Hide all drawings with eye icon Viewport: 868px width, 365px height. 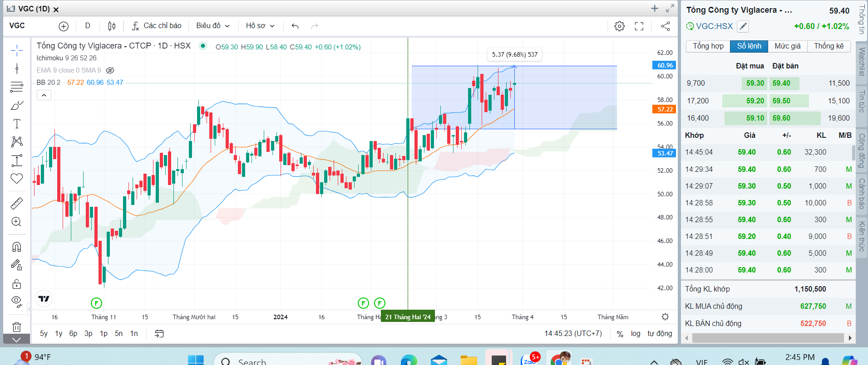pos(17,302)
